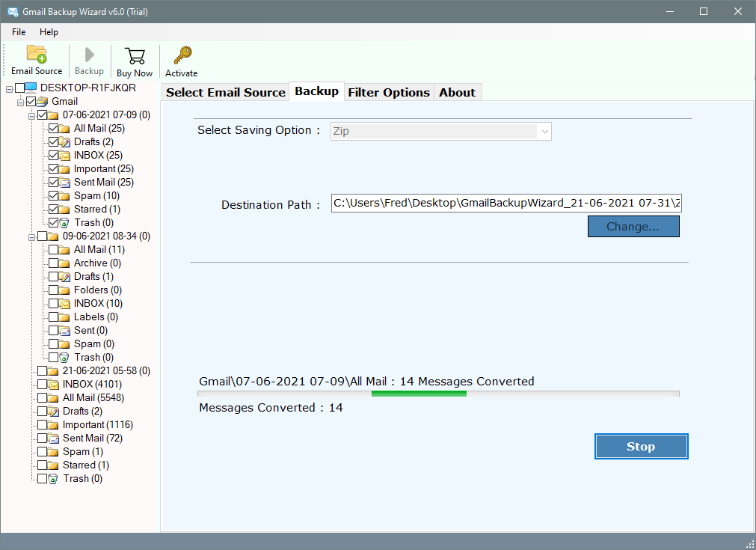Click the 07-06-2021 07-09 folder icon

[x=53, y=114]
